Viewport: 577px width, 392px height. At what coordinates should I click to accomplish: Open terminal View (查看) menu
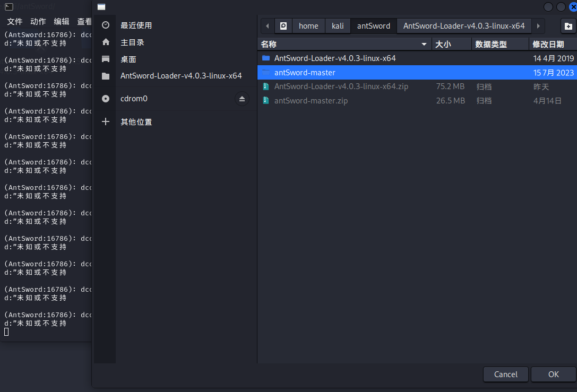tap(84, 22)
